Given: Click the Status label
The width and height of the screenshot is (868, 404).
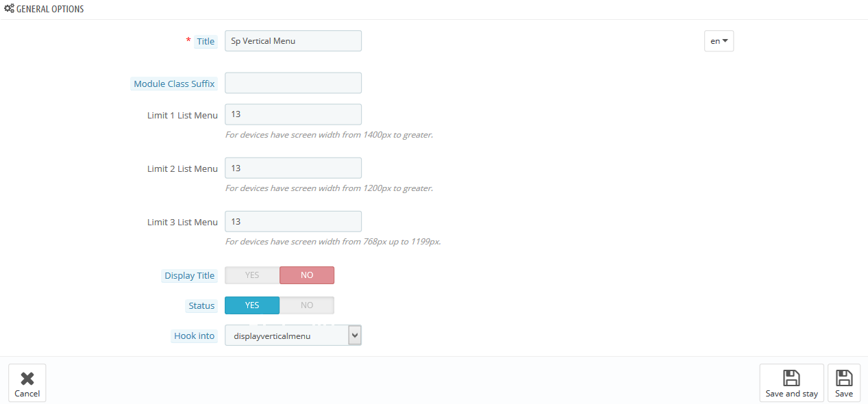Looking at the screenshot, I should [201, 305].
